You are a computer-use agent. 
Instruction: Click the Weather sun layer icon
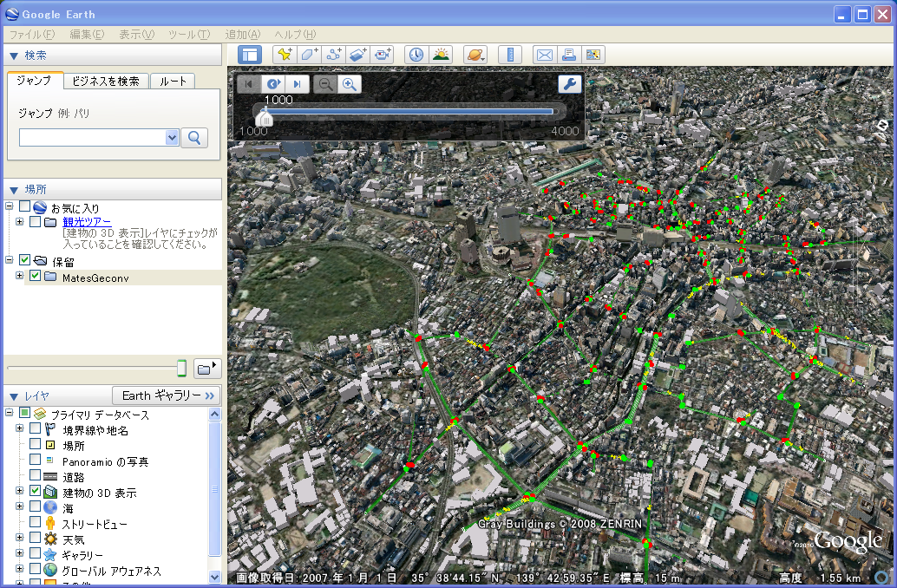coord(50,539)
